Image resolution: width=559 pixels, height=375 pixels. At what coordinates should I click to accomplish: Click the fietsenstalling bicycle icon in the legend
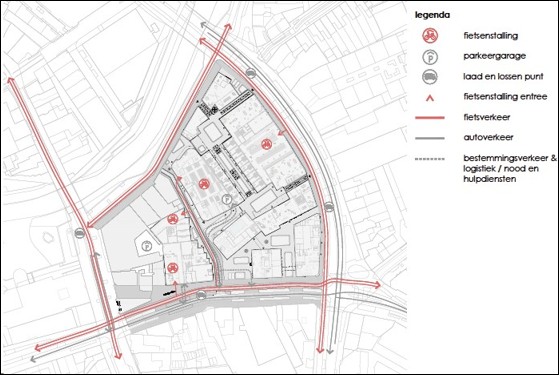pos(430,36)
